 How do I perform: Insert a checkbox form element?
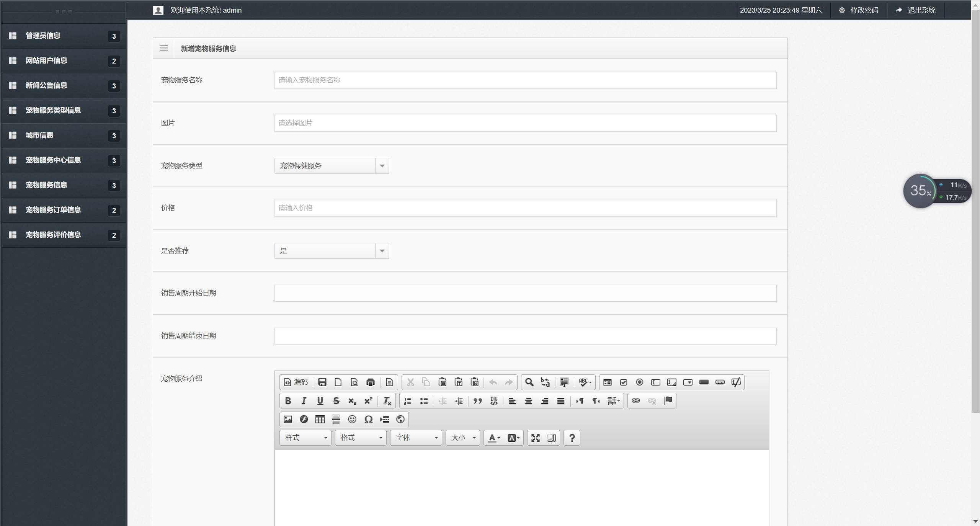[624, 382]
